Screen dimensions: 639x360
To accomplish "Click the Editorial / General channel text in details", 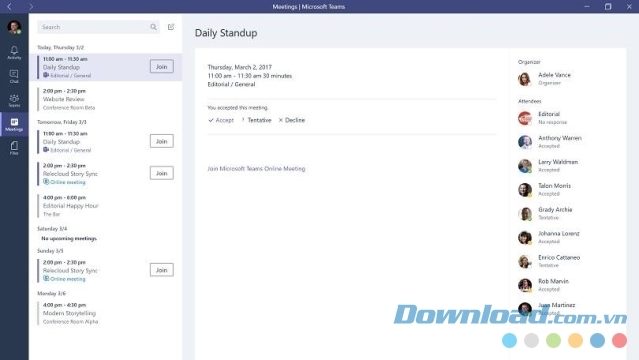I will pyautogui.click(x=231, y=84).
